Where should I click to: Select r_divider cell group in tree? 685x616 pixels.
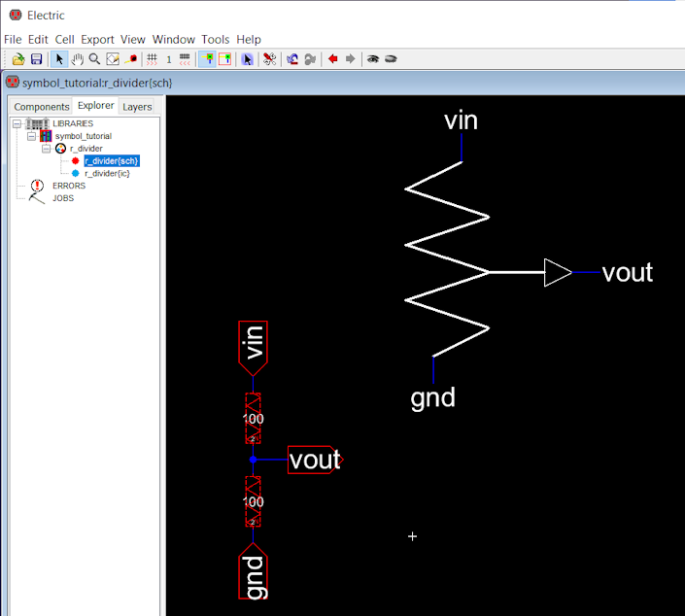click(x=86, y=149)
